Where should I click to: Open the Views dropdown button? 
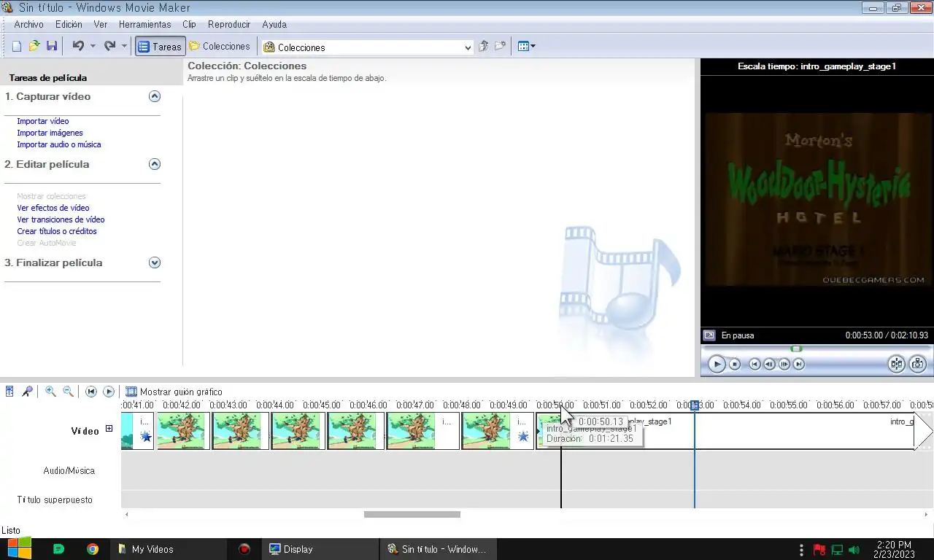[526, 46]
